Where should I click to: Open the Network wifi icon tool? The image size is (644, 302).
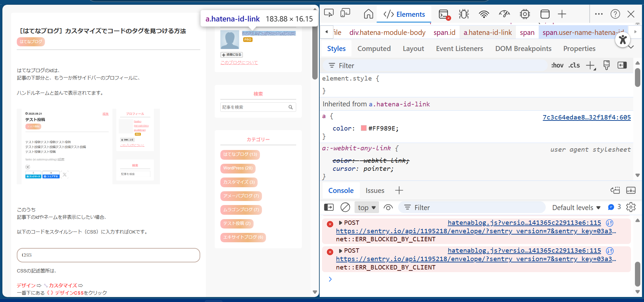click(484, 14)
